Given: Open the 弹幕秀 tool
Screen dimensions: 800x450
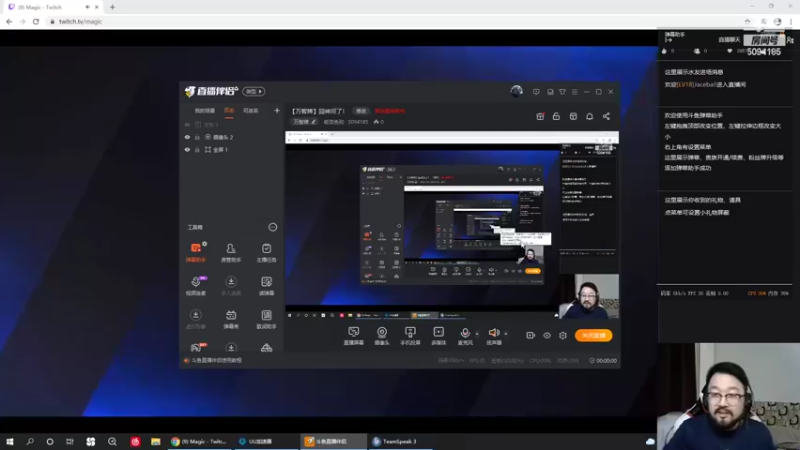Looking at the screenshot, I should (231, 319).
